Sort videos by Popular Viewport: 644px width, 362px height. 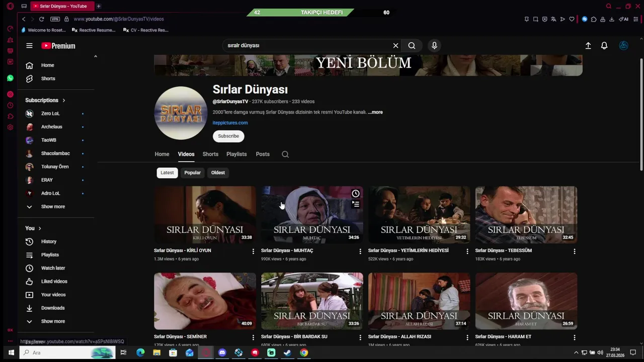pos(192,172)
